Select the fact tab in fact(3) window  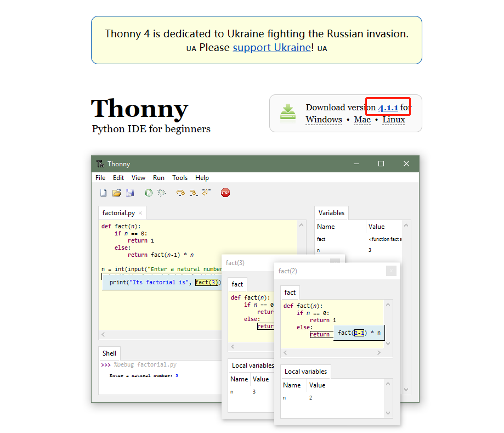(237, 284)
